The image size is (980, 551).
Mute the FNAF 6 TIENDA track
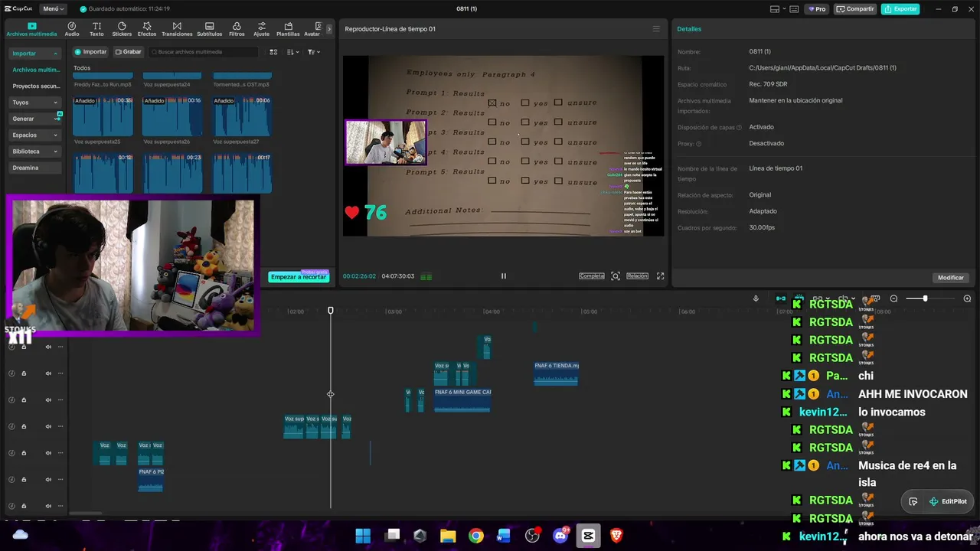(x=48, y=373)
